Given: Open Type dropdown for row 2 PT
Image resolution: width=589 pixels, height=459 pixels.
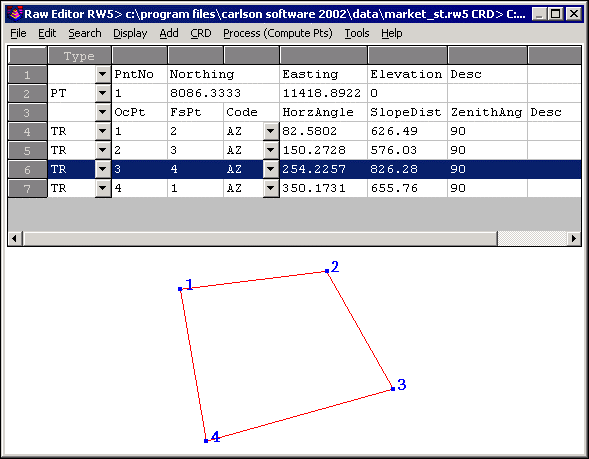Looking at the screenshot, I should click(103, 93).
